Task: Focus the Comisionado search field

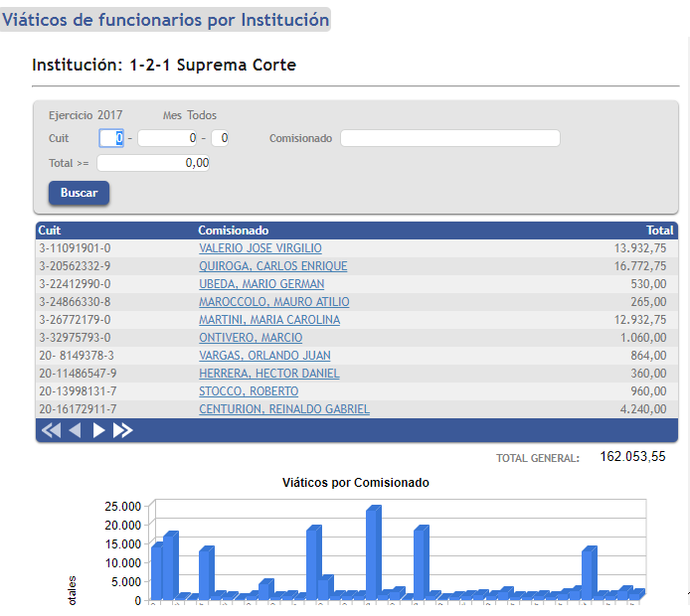Action: (x=449, y=138)
